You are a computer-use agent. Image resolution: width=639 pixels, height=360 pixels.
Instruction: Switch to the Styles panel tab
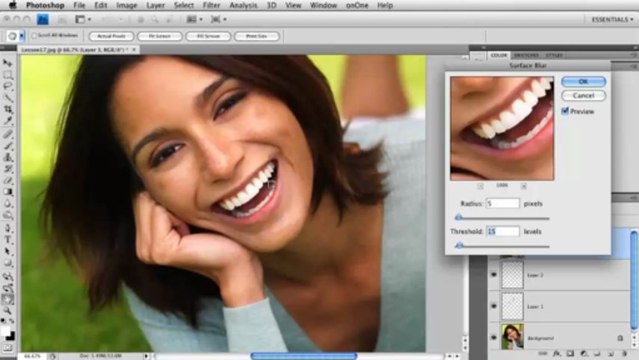[x=554, y=55]
